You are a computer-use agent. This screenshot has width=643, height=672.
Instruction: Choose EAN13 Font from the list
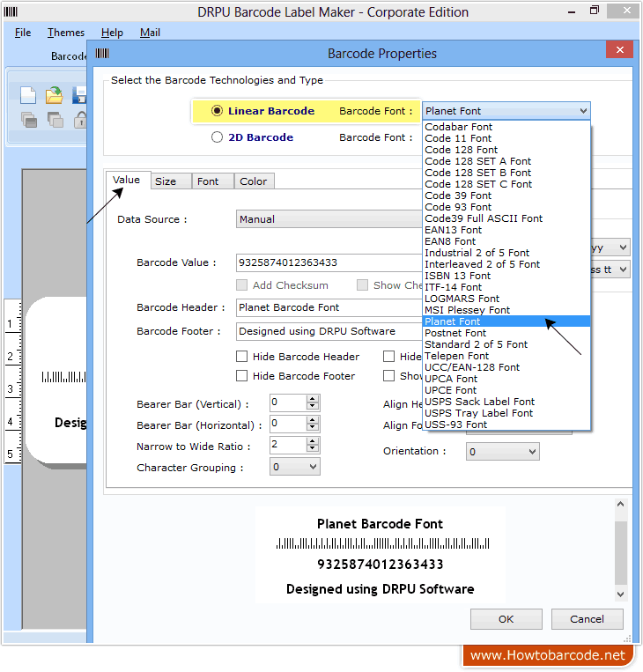(506, 230)
